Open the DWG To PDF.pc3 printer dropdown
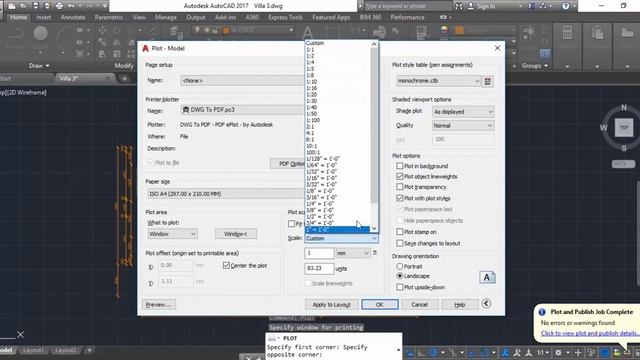The height and width of the screenshot is (360, 640). pyautogui.click(x=242, y=110)
